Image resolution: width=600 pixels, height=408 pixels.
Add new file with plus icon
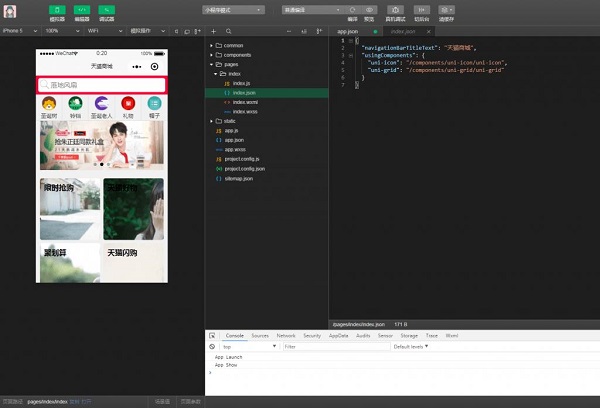(214, 31)
